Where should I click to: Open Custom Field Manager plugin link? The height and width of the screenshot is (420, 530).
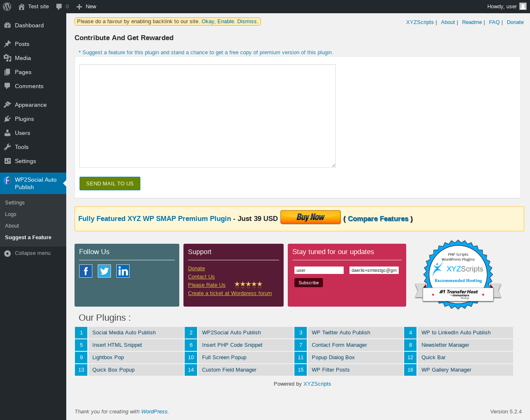(x=229, y=370)
